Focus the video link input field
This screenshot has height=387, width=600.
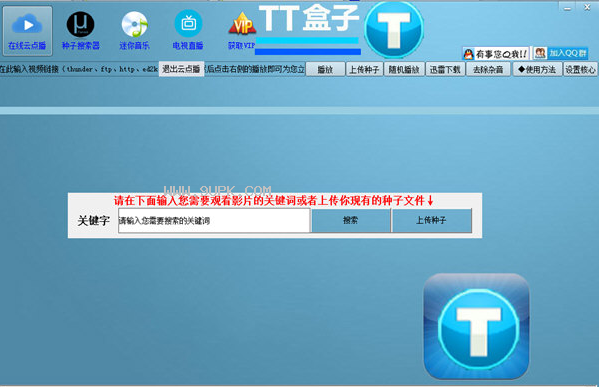click(x=152, y=69)
